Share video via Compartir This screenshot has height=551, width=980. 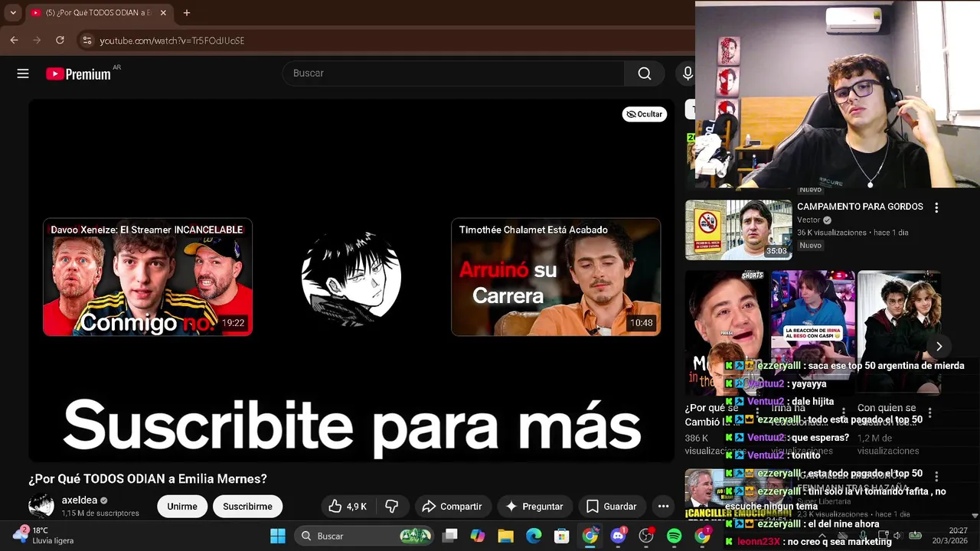pyautogui.click(x=452, y=507)
